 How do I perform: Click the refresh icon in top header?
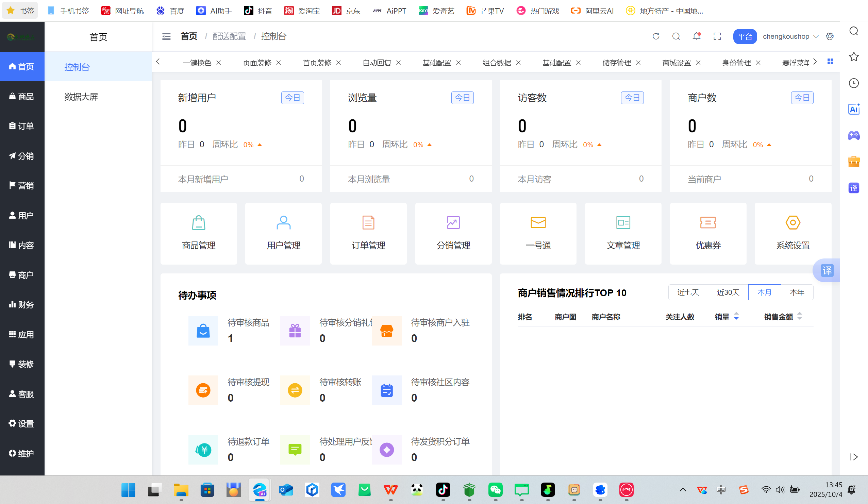point(656,36)
